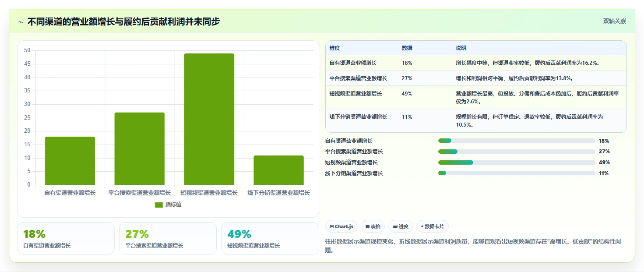Click the tallest 短视频渠道 bar in the chart
644x272 pixels.
209,119
